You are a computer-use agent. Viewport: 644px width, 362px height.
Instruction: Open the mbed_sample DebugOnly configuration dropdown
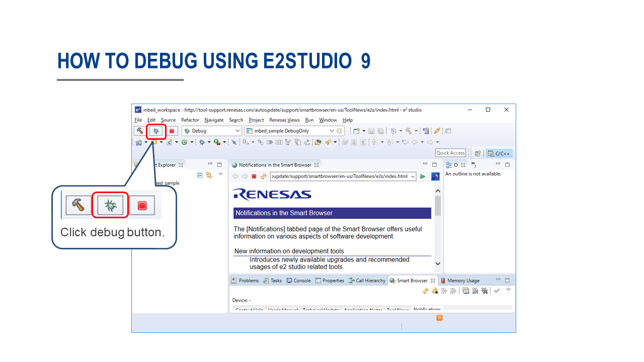pyautogui.click(x=332, y=131)
